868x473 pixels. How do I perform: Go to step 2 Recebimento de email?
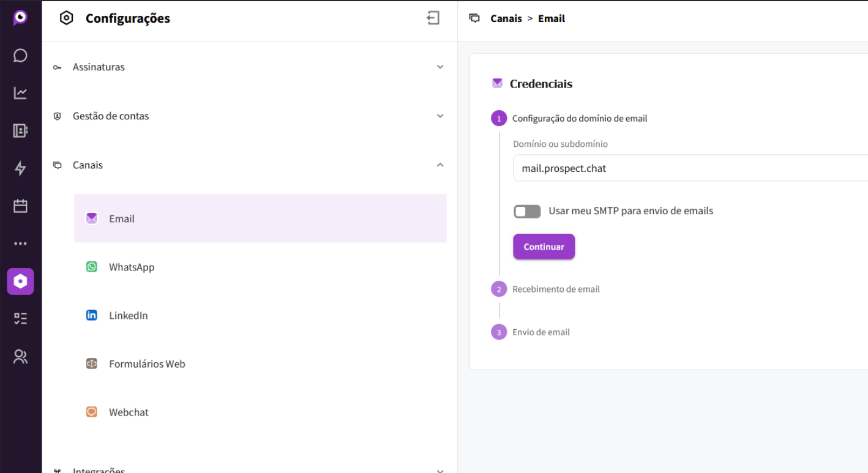click(555, 289)
